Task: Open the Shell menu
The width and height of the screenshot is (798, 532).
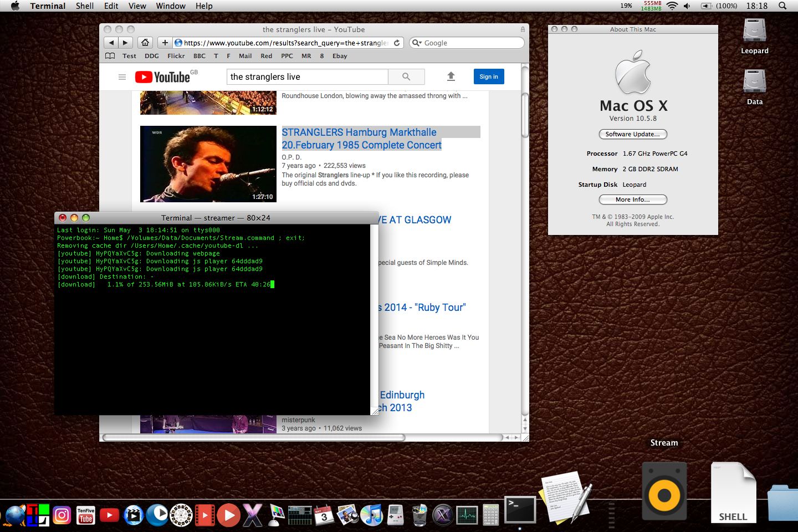Action: [85, 6]
